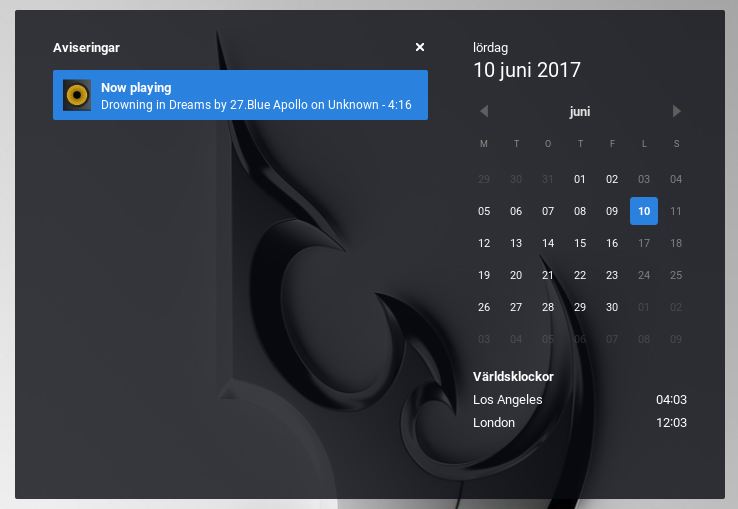The width and height of the screenshot is (738, 509).
Task: Click the 12:03 London time
Action: (671, 422)
